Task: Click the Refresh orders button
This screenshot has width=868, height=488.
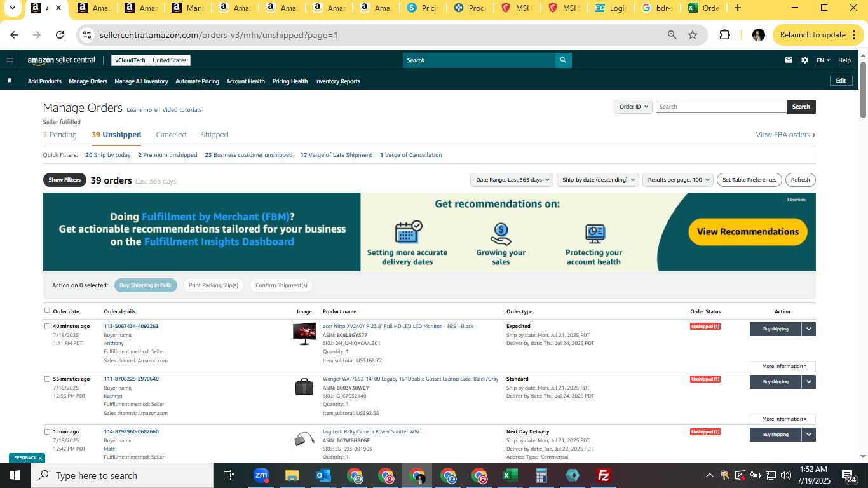Action: point(801,180)
